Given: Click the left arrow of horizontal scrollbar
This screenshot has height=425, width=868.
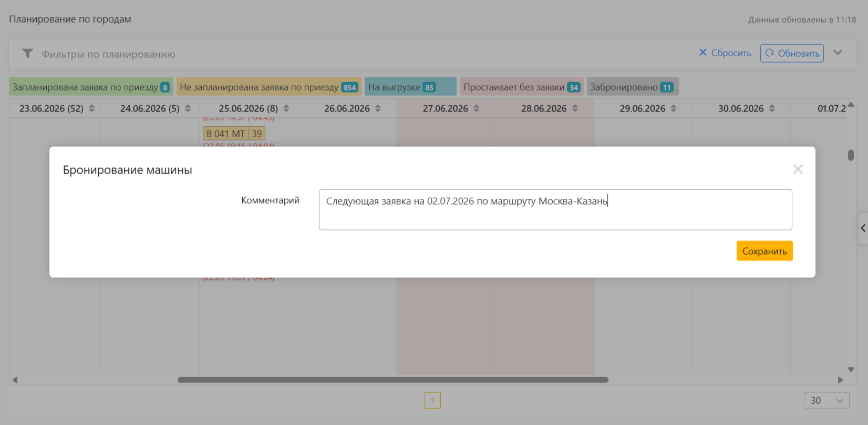Looking at the screenshot, I should coord(15,380).
